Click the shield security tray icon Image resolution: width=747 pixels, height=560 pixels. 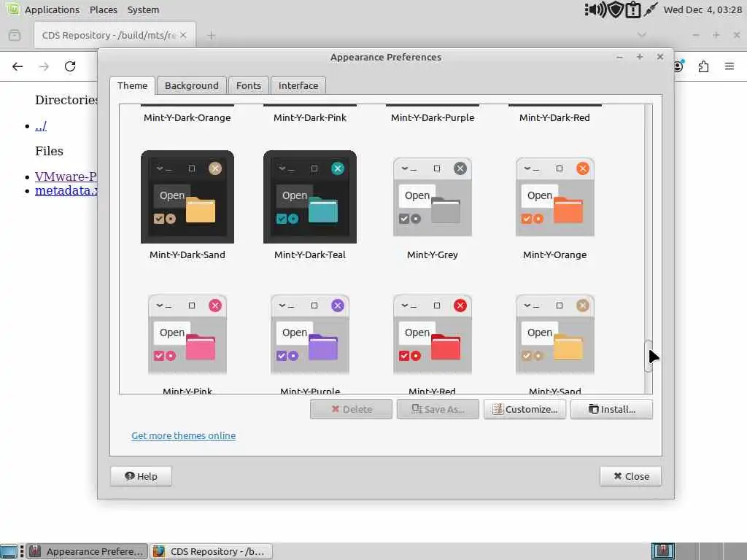(x=616, y=9)
